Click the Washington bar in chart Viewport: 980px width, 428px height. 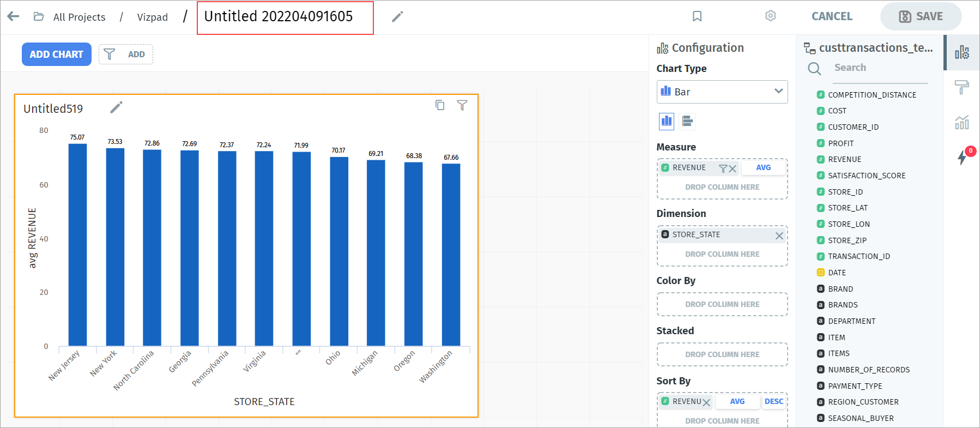[451, 255]
